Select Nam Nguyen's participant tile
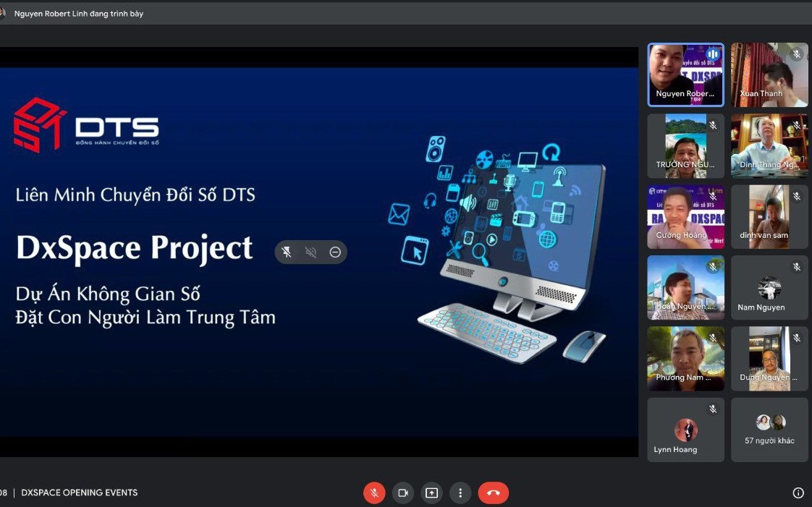The width and height of the screenshot is (812, 507). (x=769, y=288)
